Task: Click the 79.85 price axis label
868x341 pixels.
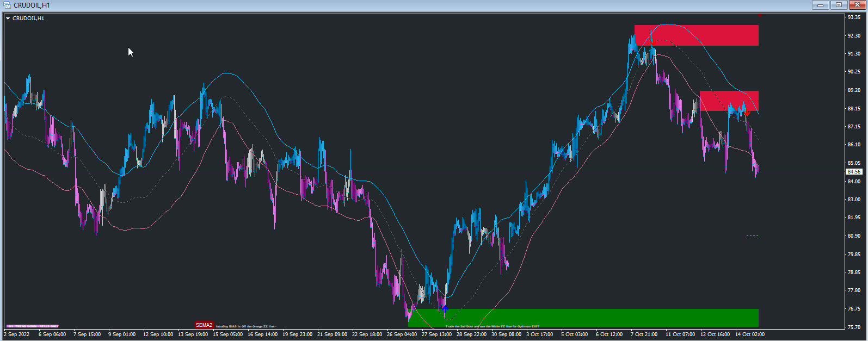Action: point(854,254)
